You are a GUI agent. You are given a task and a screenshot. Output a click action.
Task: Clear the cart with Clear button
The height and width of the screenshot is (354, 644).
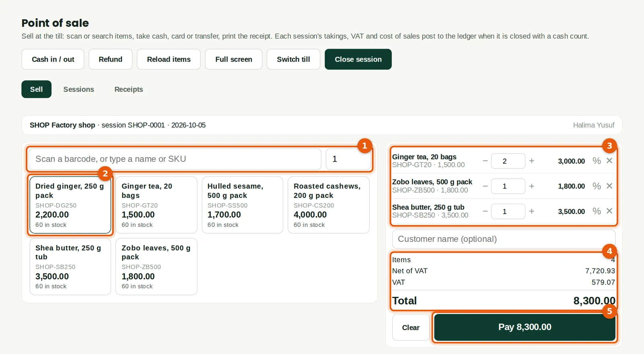tap(411, 327)
